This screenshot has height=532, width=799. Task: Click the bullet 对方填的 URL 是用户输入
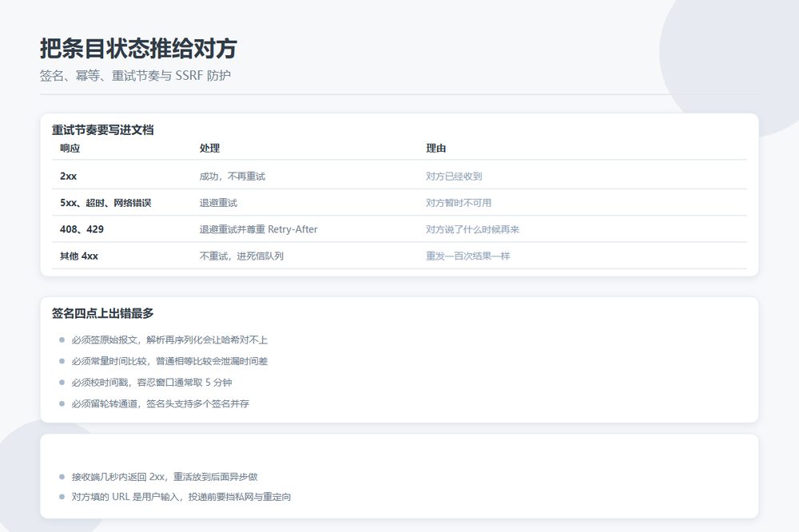pos(181,497)
